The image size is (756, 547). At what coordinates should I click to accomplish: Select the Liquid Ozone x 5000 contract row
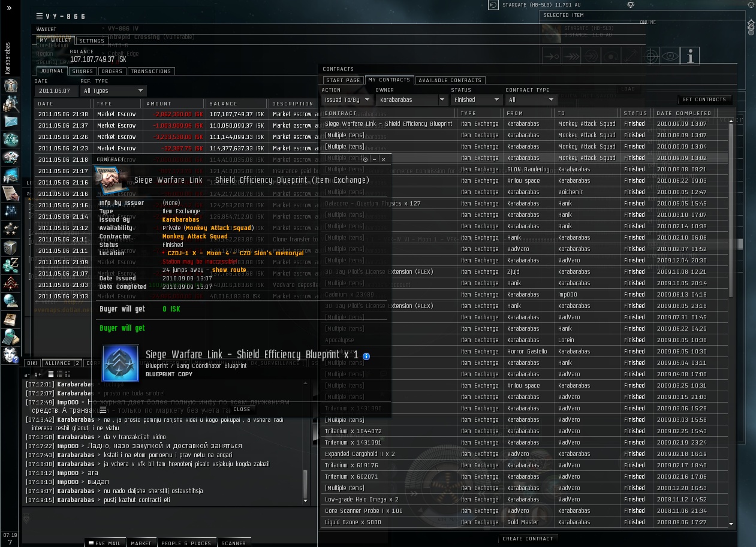tap(525, 522)
